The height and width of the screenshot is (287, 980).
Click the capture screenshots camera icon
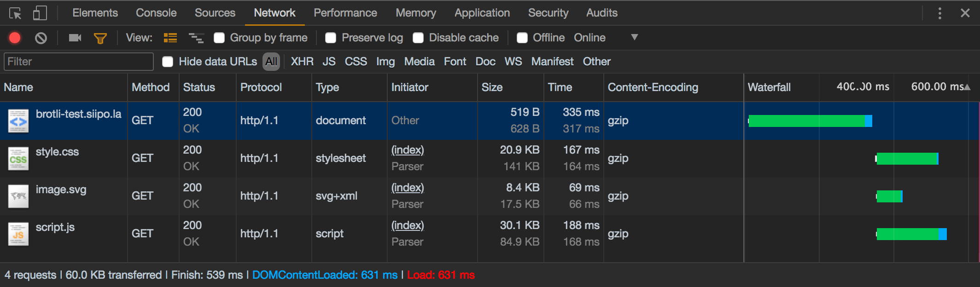click(x=75, y=38)
